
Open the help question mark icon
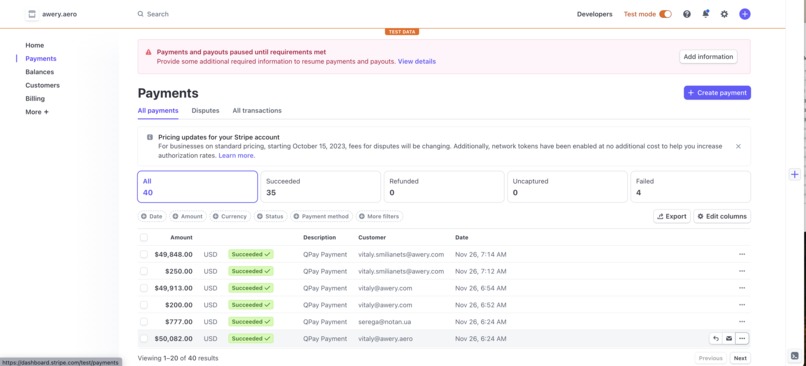tap(687, 14)
